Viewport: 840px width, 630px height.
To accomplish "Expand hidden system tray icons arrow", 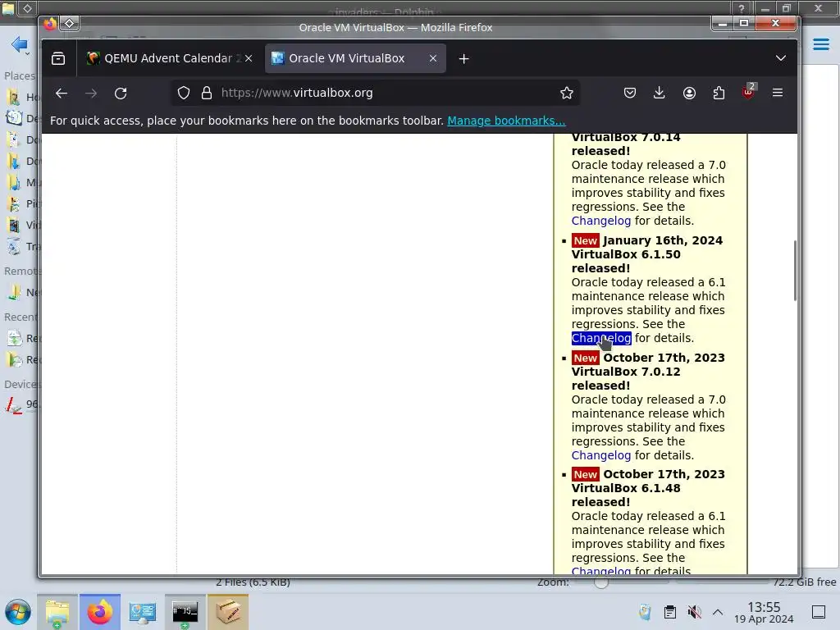I will point(718,612).
